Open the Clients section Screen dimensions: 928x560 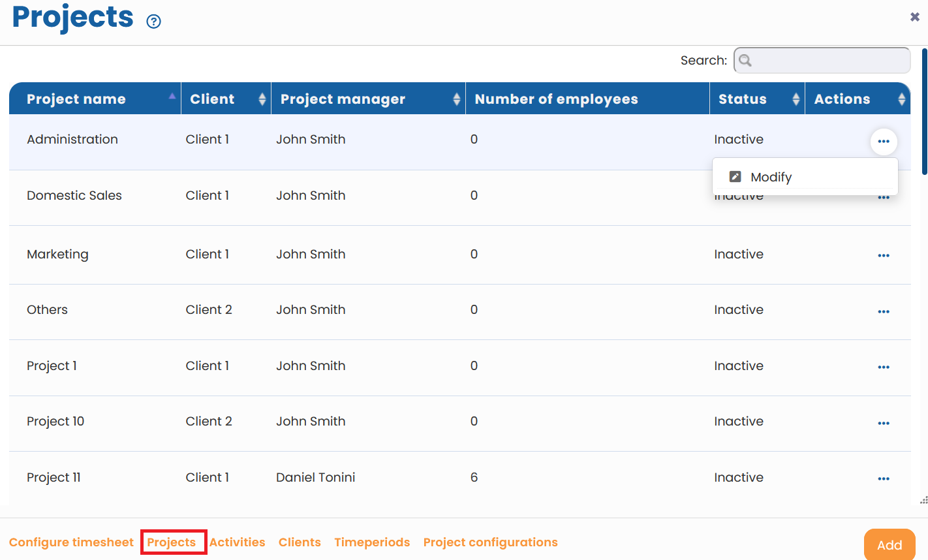(300, 542)
